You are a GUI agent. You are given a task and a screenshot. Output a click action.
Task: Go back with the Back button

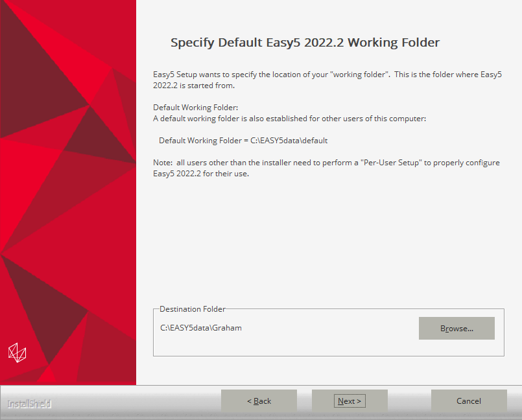click(x=259, y=401)
